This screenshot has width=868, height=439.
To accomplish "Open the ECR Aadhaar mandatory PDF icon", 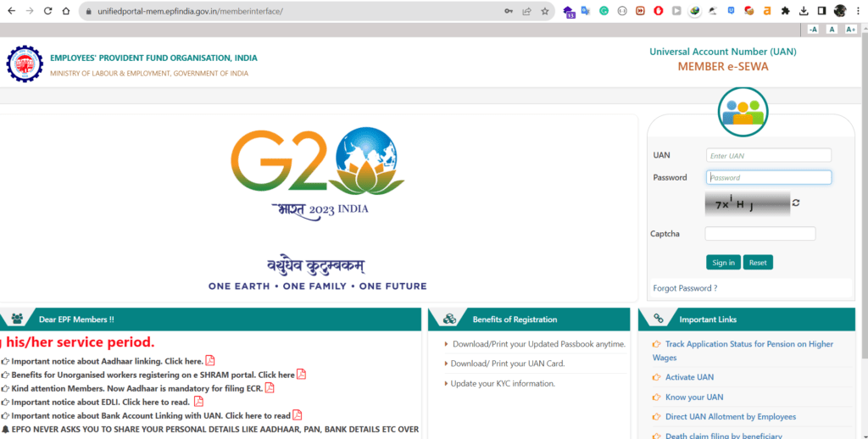I will point(270,387).
